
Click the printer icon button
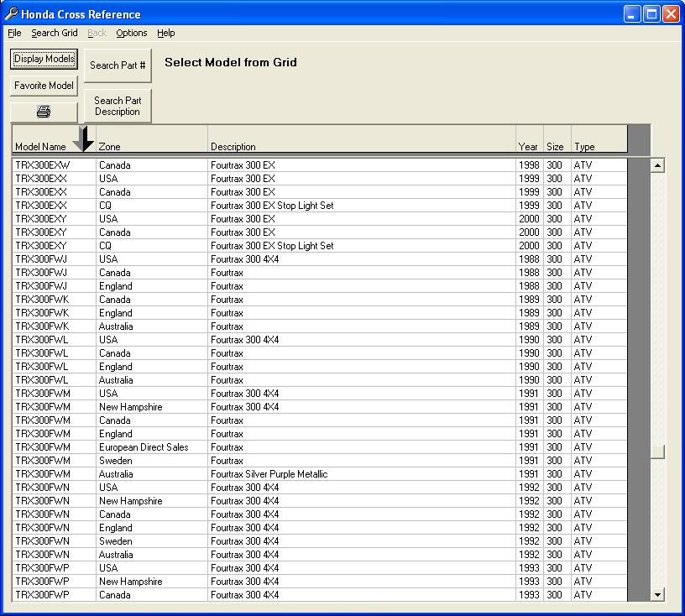coord(44,112)
